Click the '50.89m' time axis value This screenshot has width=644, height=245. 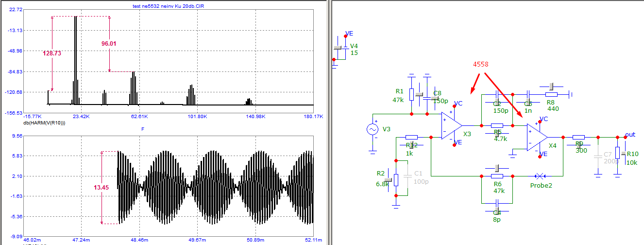point(255,240)
